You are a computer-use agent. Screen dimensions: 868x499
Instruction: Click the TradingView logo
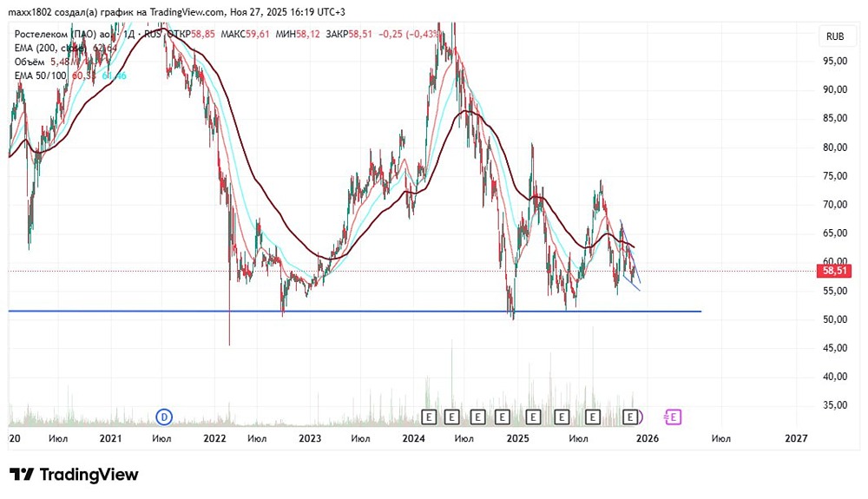[x=74, y=475]
